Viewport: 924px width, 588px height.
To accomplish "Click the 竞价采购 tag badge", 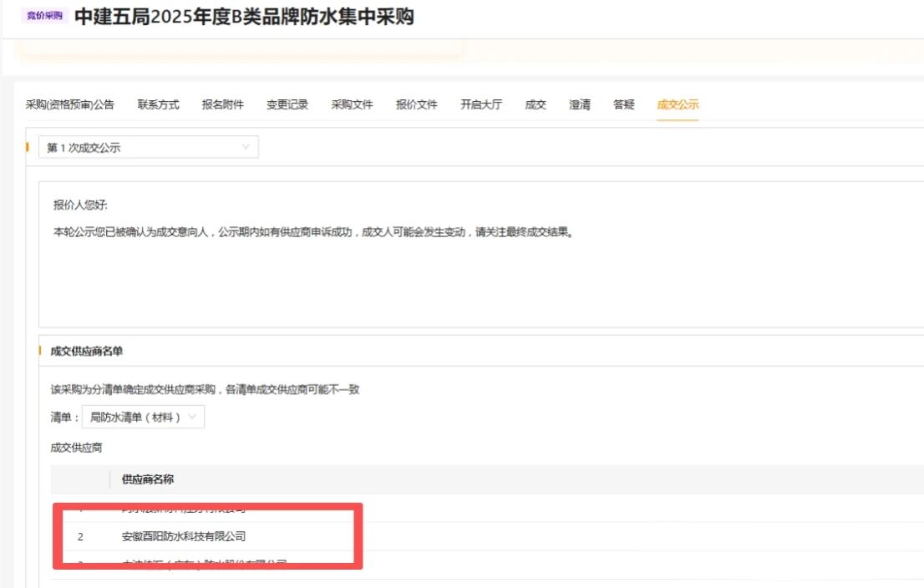I will tap(45, 16).
